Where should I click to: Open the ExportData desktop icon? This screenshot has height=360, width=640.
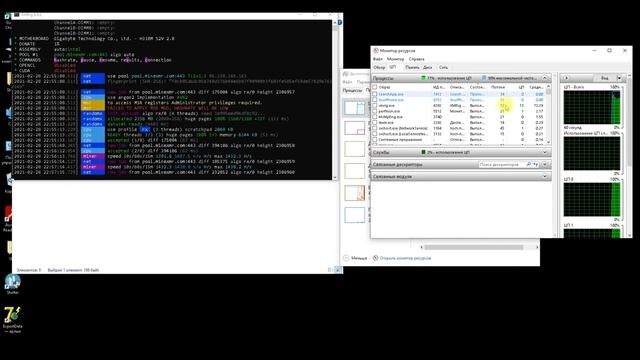click(12, 315)
